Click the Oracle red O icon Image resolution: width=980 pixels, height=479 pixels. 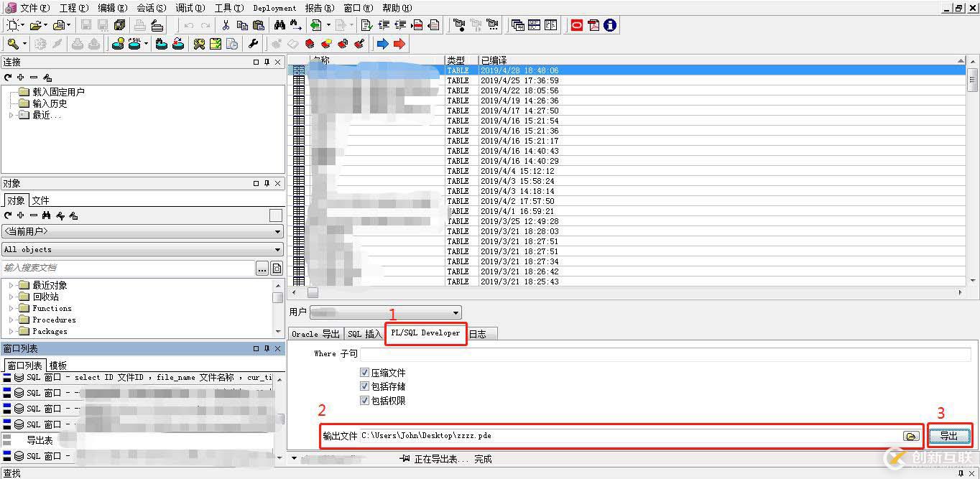point(577,25)
